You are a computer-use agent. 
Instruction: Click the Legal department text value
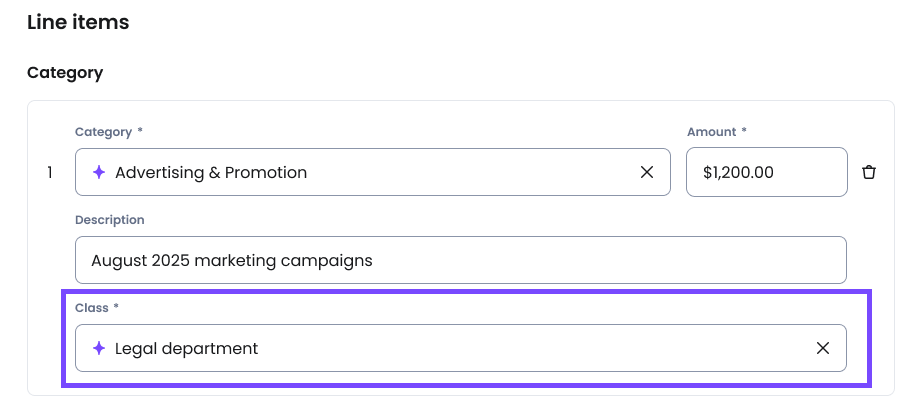coord(187,348)
